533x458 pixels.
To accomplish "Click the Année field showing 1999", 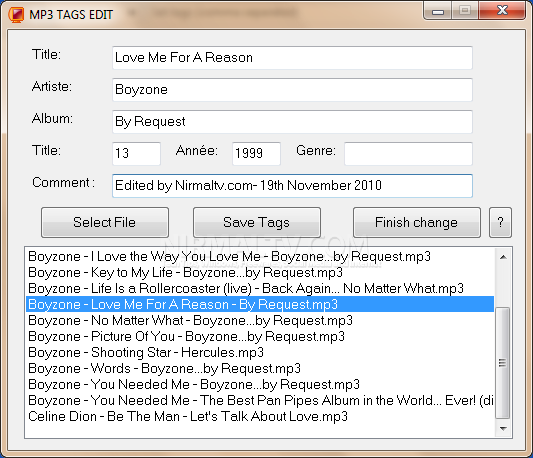I will 256,154.
